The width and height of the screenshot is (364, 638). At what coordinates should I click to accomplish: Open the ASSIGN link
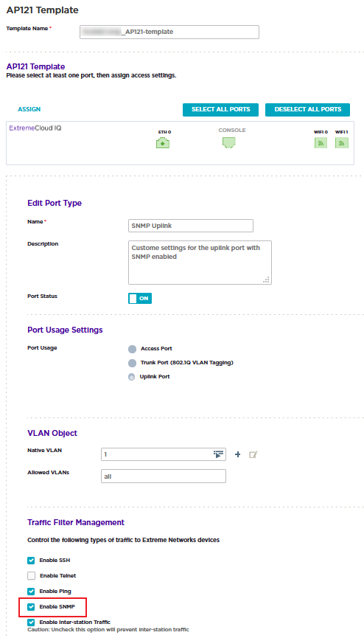tap(29, 109)
